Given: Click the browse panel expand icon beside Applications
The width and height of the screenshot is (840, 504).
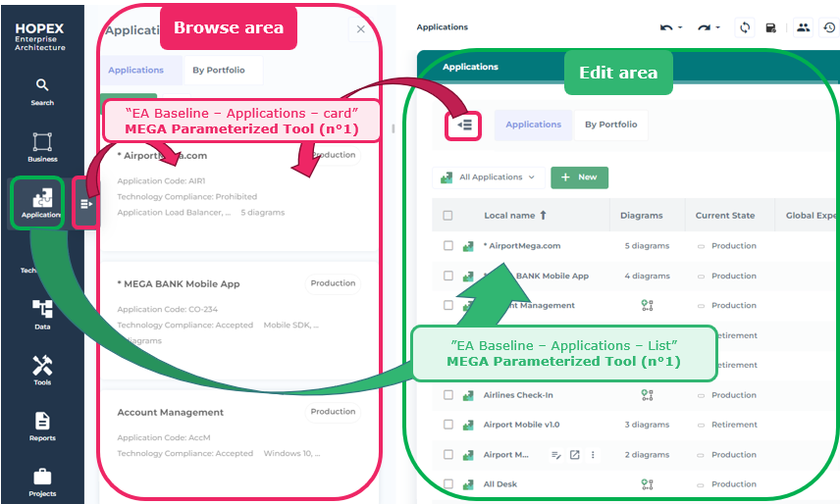Looking at the screenshot, I should tap(85, 203).
